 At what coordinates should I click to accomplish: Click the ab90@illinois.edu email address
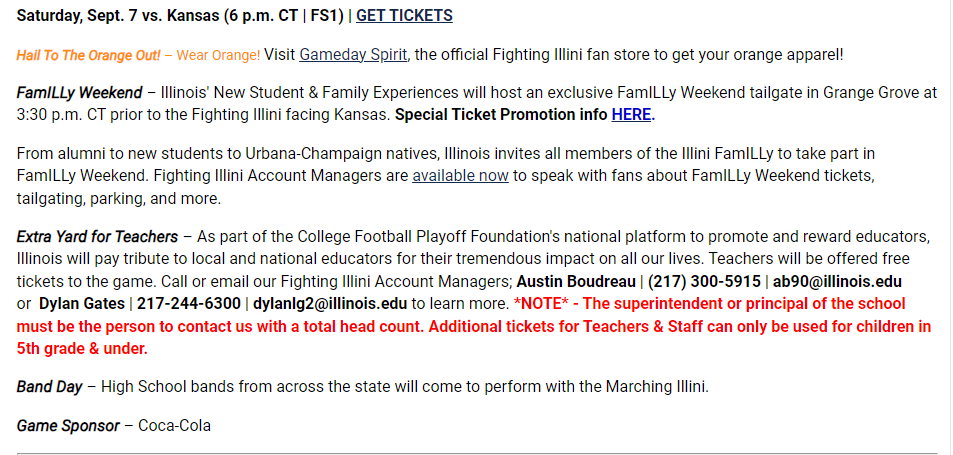[x=838, y=281]
